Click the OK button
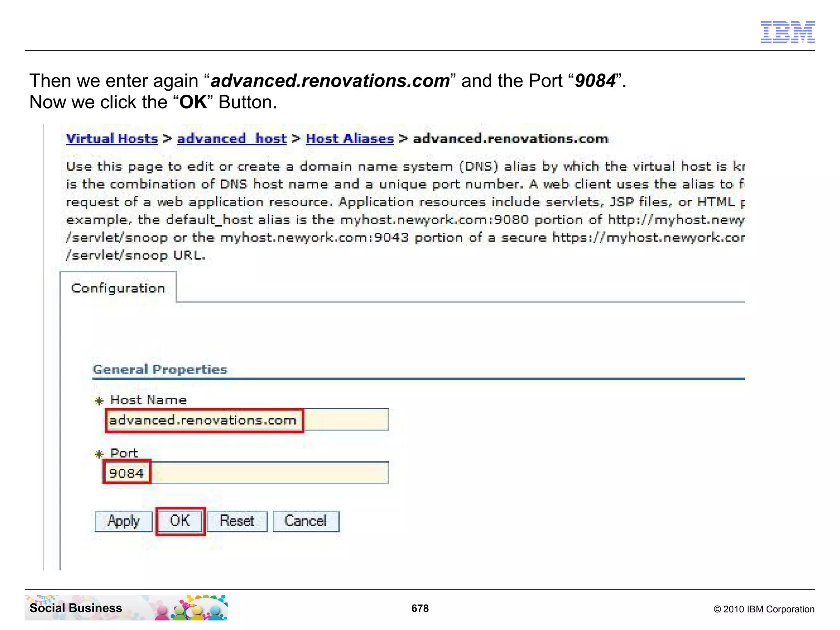Screen dimensions: 840x630 point(180,521)
